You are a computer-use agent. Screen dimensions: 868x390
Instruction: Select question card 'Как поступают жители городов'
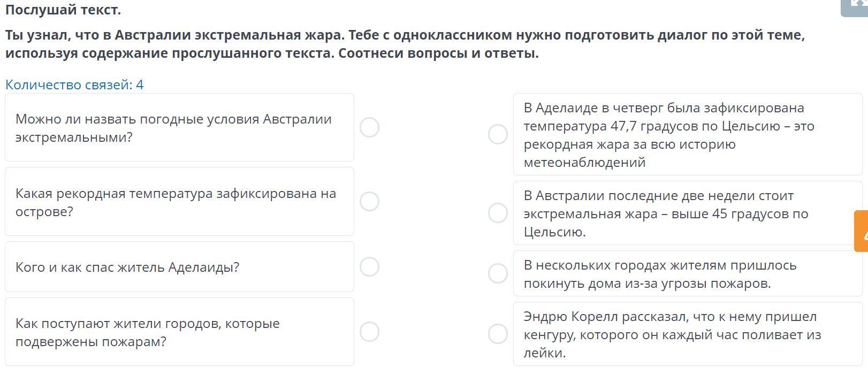coord(179,332)
